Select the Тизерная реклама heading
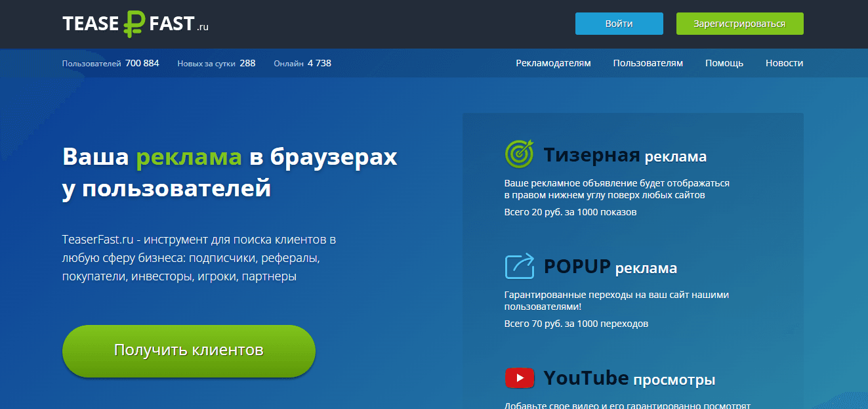 coord(625,156)
